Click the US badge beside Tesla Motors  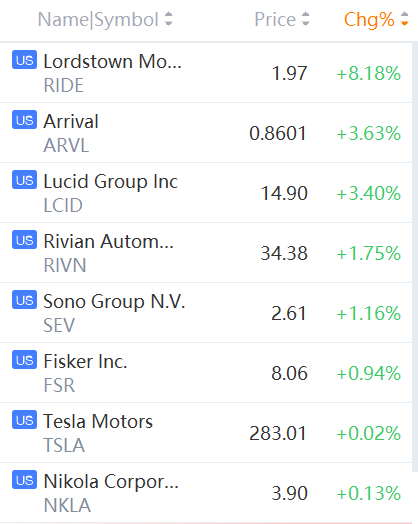(x=24, y=419)
